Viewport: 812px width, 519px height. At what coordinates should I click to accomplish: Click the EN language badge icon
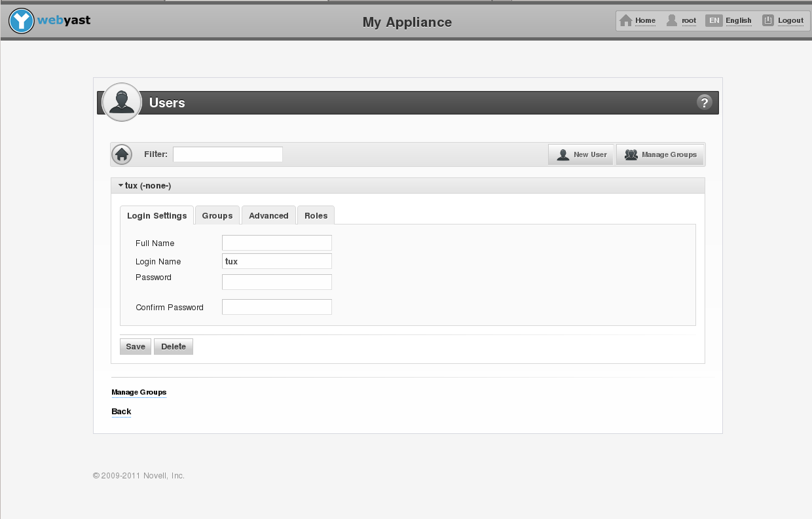tap(714, 20)
